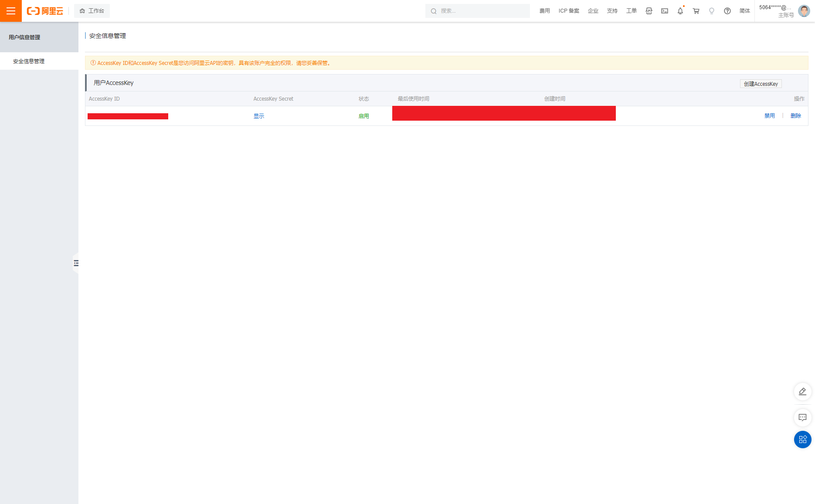Click the blue apps grid floating button
This screenshot has height=504, width=815.
(x=802, y=440)
